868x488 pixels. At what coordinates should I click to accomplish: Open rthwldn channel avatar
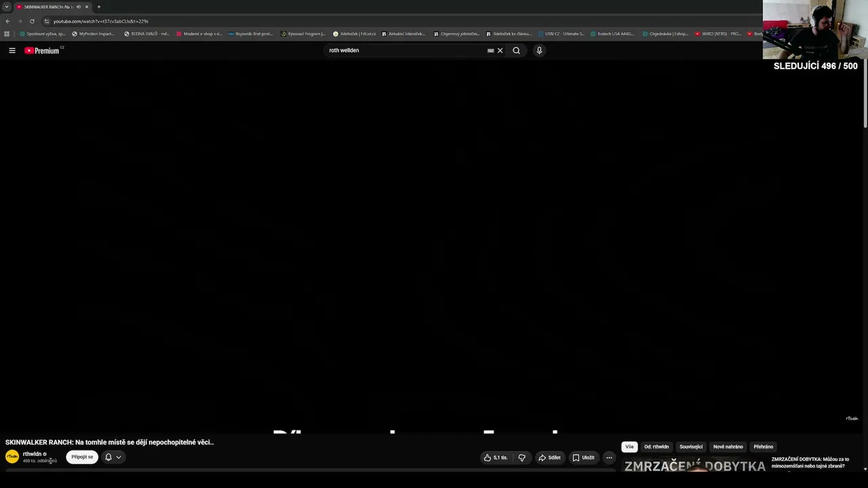[x=12, y=457]
